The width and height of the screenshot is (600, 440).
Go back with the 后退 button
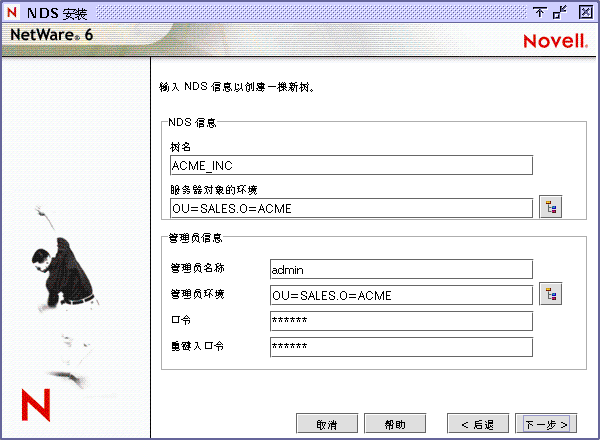tap(478, 424)
